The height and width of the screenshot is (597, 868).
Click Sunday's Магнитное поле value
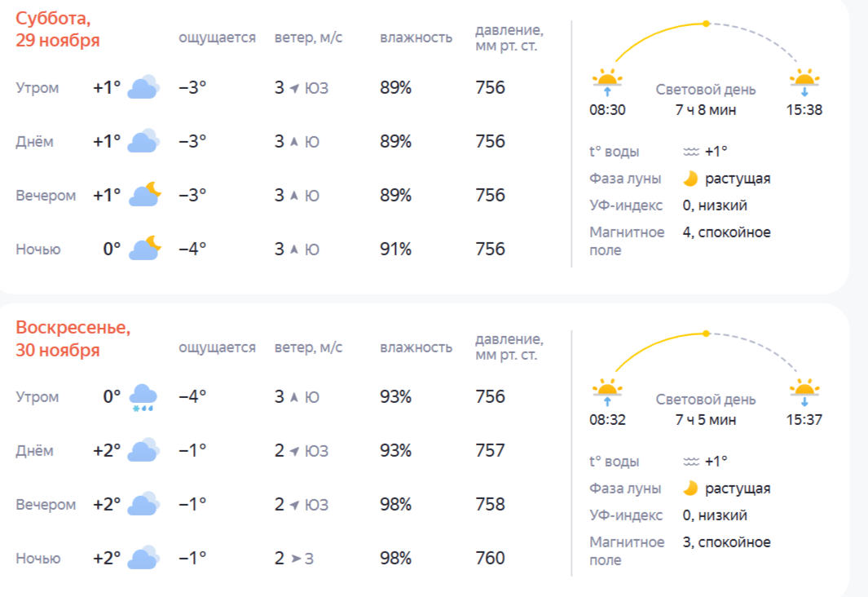click(726, 542)
